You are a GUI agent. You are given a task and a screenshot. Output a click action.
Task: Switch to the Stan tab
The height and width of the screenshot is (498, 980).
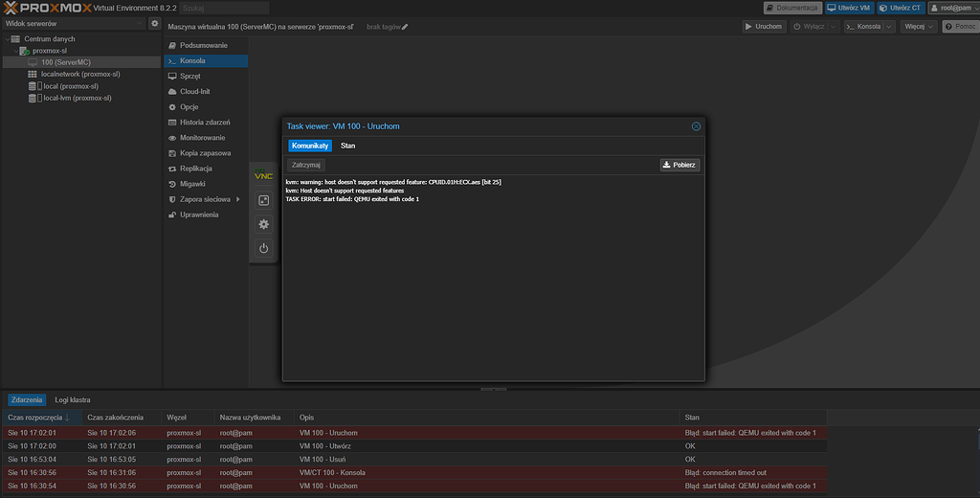(347, 146)
